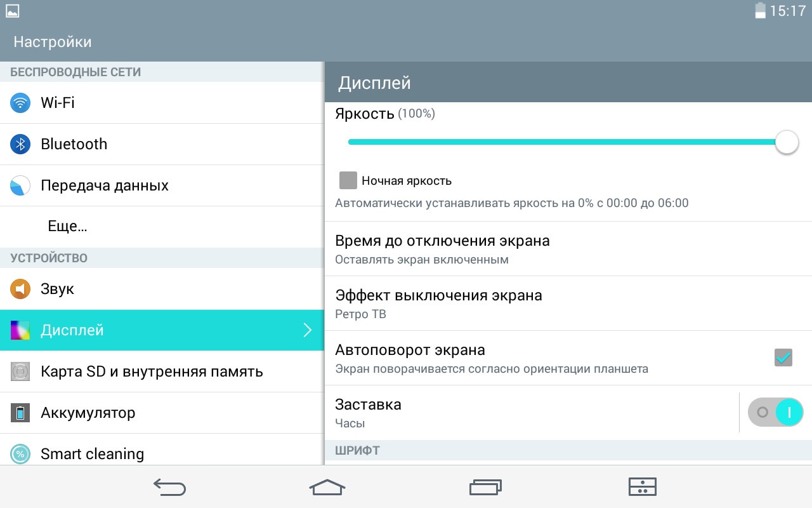Screen dimensions: 812x508
Task: Expand the Еще… wireless options
Action: [67, 227]
